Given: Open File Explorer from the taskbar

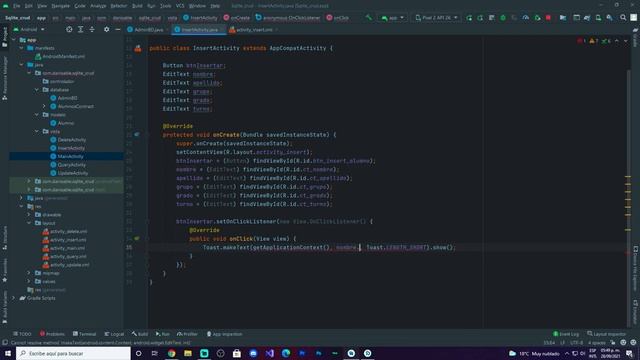Looking at the screenshot, I should tap(188, 353).
